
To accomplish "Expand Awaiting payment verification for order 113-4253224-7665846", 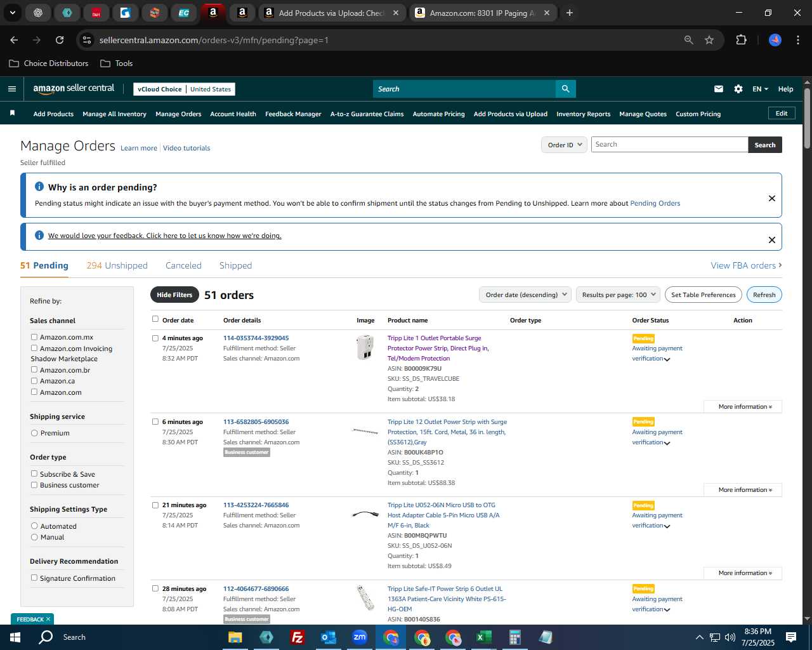I will pos(667,526).
